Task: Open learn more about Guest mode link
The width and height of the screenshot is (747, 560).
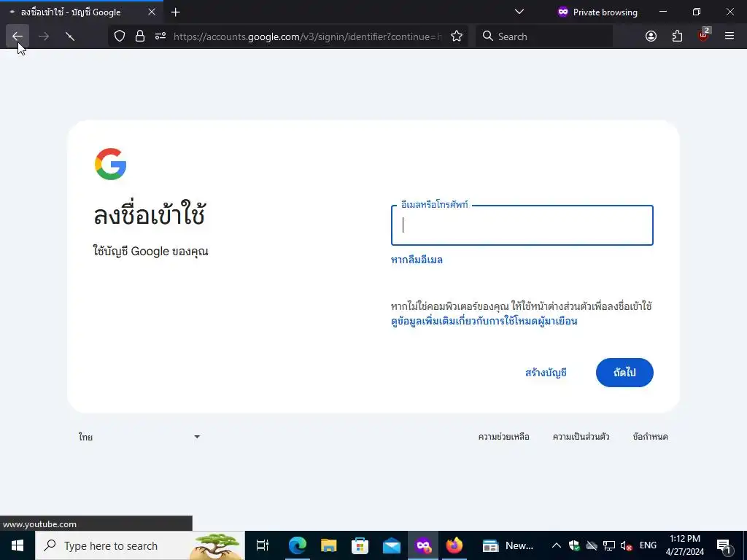Action: click(484, 321)
